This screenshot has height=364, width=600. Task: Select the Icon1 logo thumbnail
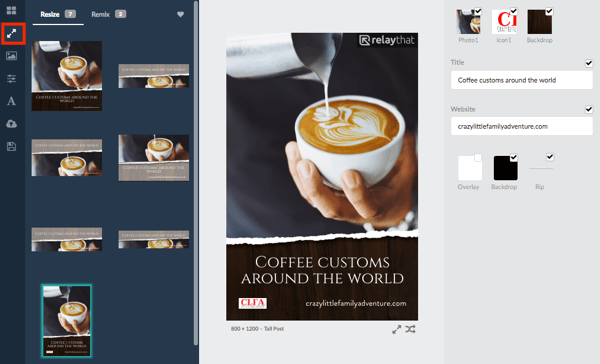[504, 22]
